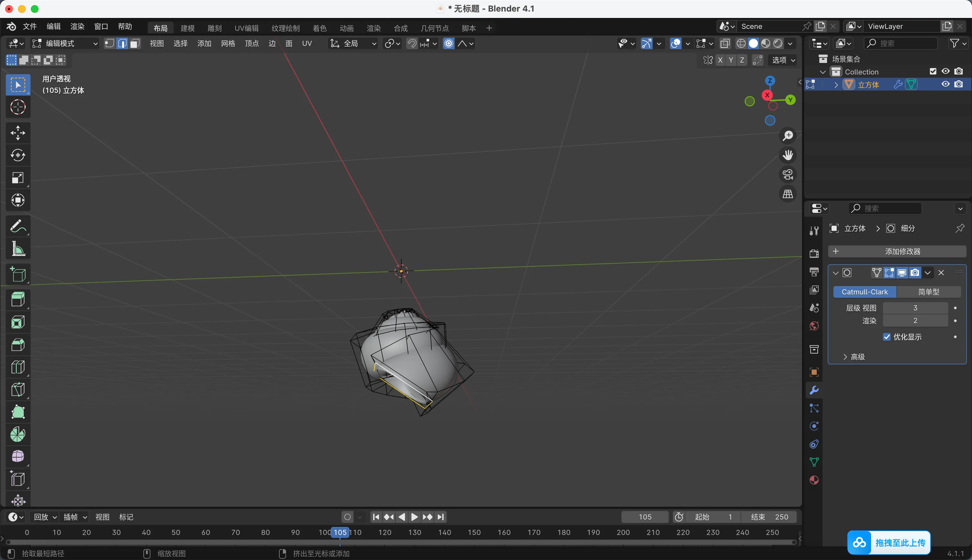Toggle camera view in viewport

(788, 175)
